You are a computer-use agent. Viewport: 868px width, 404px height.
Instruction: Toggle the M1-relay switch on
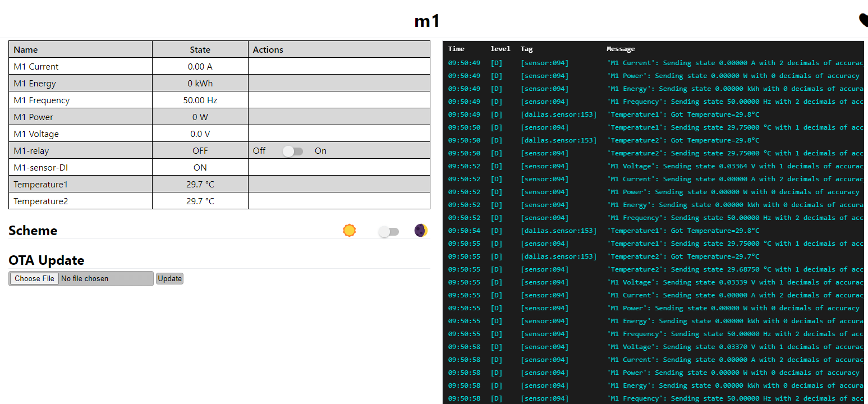tap(293, 151)
